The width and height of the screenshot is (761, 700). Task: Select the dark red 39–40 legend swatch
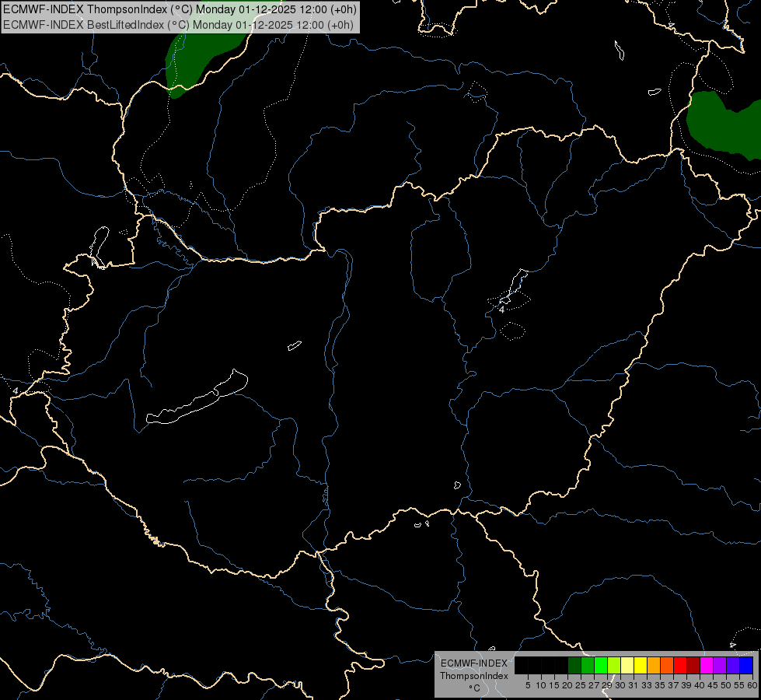tap(693, 665)
